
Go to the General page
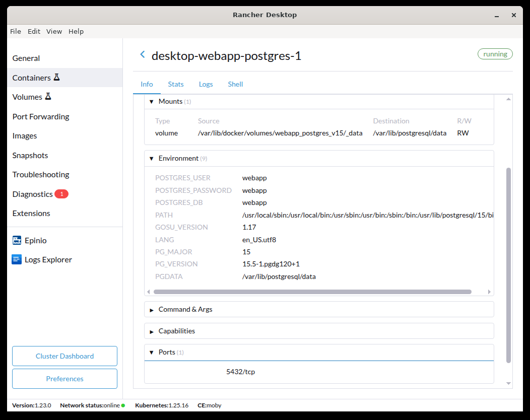[64, 58]
